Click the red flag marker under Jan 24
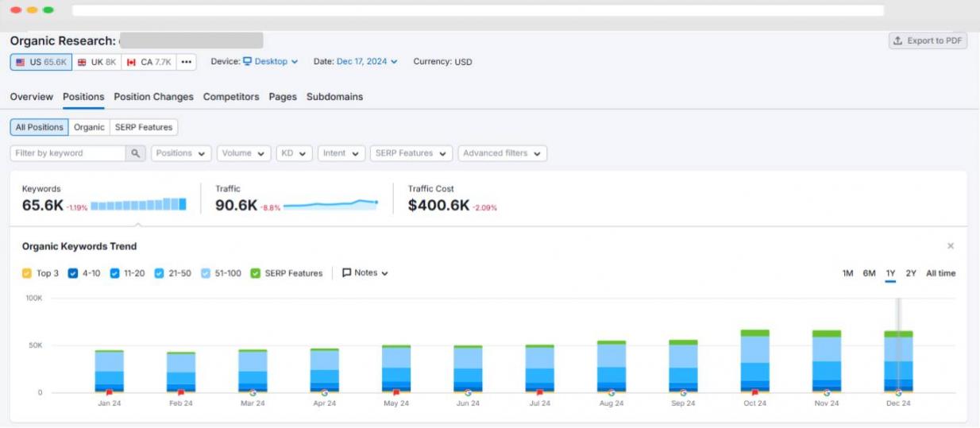The height and width of the screenshot is (428, 980). click(x=110, y=392)
